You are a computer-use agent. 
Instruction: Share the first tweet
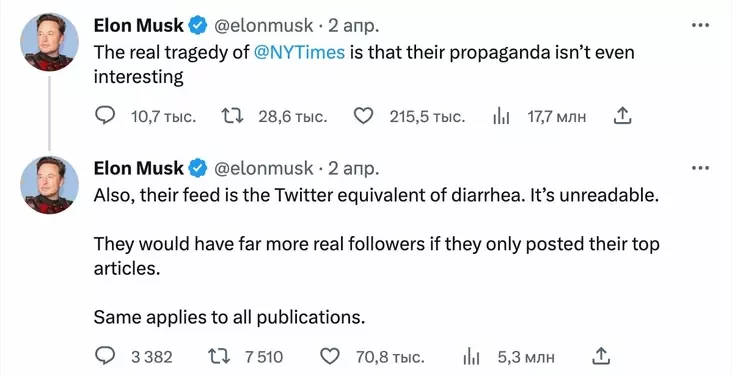622,116
